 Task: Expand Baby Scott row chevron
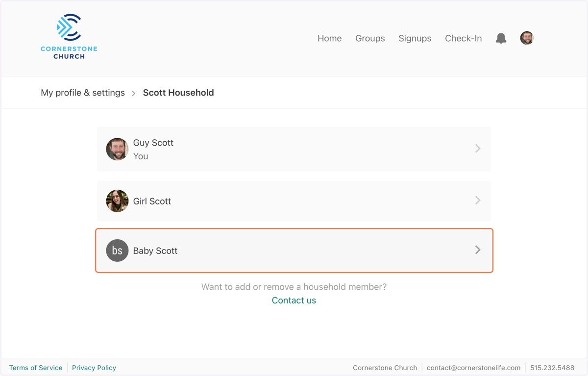pyautogui.click(x=478, y=250)
